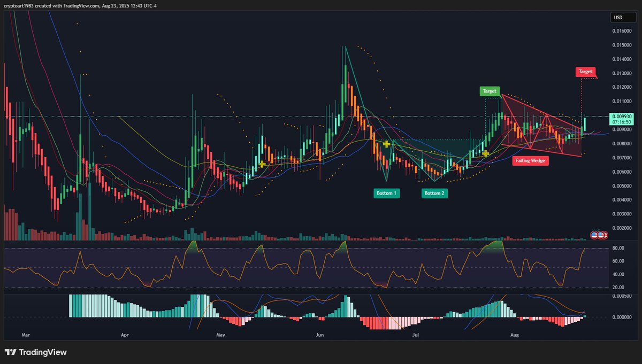Click the 0.011000 price axis label

point(622,101)
